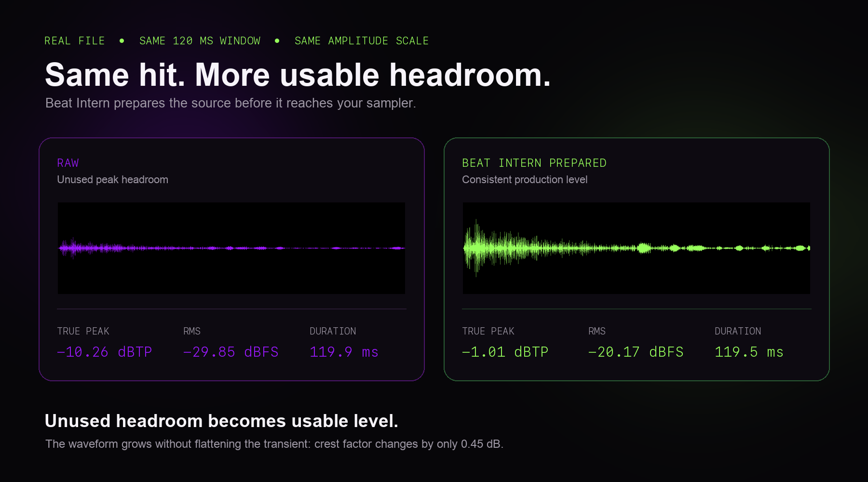Click the raw purple waveform display
Image resolution: width=868 pixels, height=482 pixels.
pyautogui.click(x=231, y=248)
